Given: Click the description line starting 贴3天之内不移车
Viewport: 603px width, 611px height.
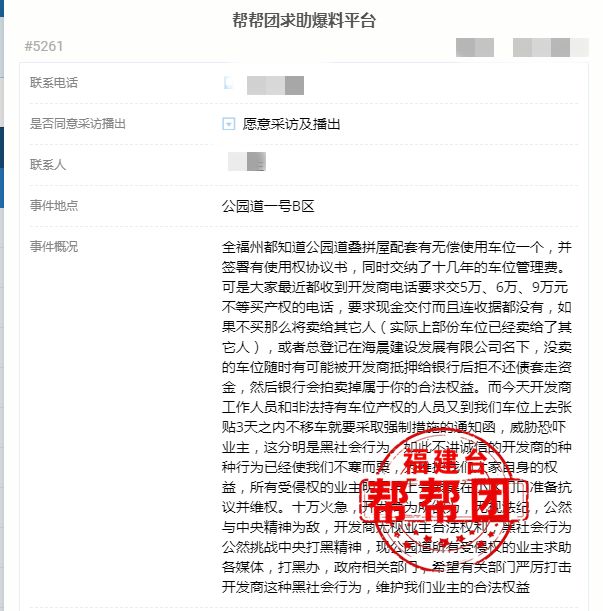Looking at the screenshot, I should pos(394,427).
